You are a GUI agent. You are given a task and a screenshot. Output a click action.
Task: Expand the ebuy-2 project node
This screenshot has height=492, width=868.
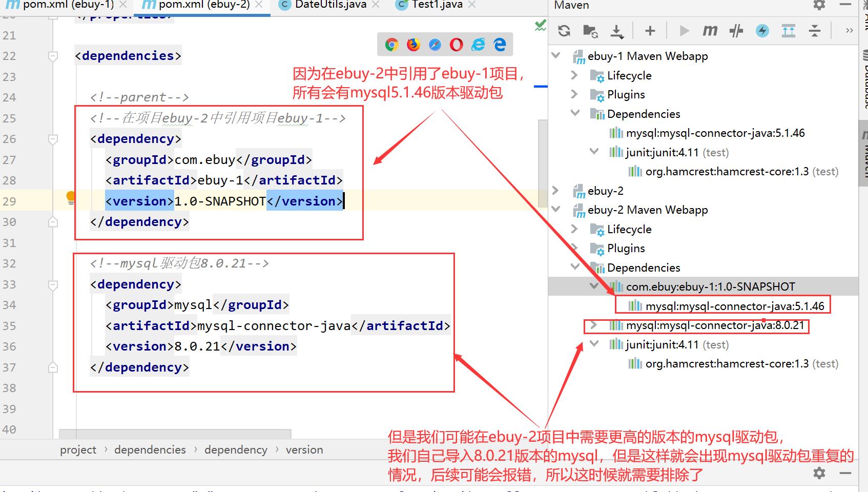coord(555,190)
